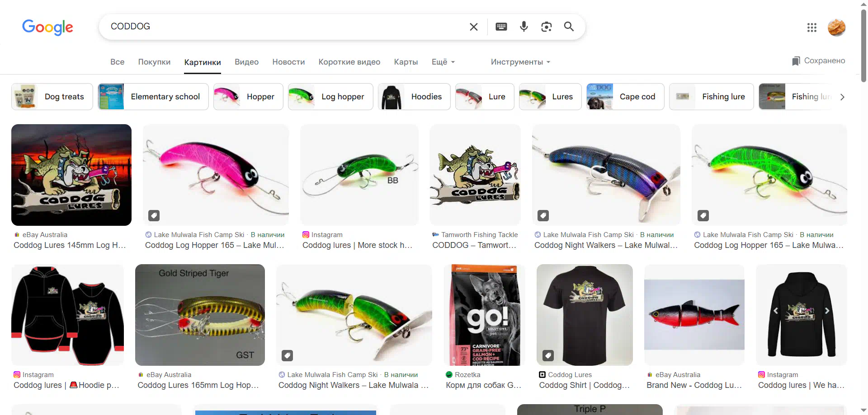Click the scrollbar down arrow
Image resolution: width=868 pixels, height=415 pixels.
[863, 410]
